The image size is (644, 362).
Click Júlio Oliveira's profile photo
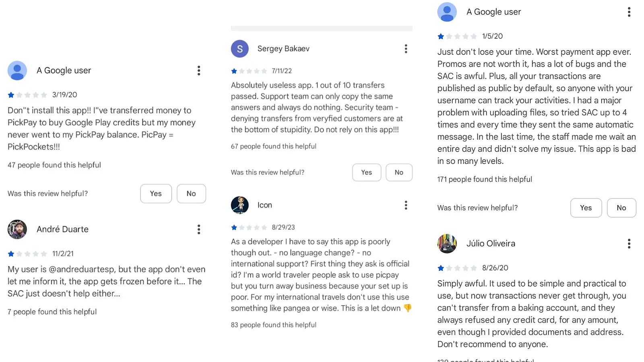(x=447, y=243)
